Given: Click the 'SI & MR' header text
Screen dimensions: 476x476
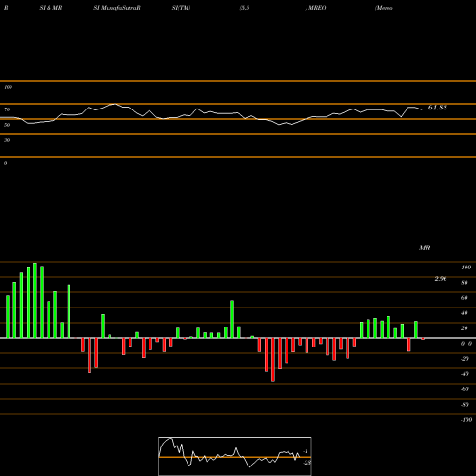Looking at the screenshot, I should 50,8.
